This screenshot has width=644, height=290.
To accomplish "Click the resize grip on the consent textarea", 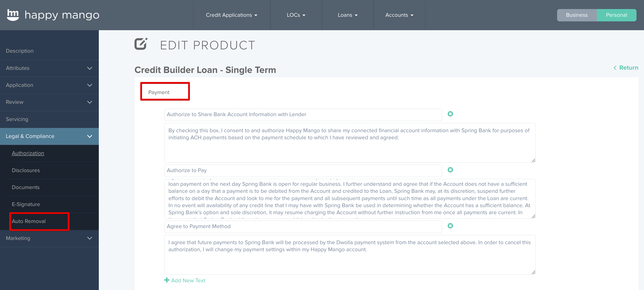I will (533, 160).
